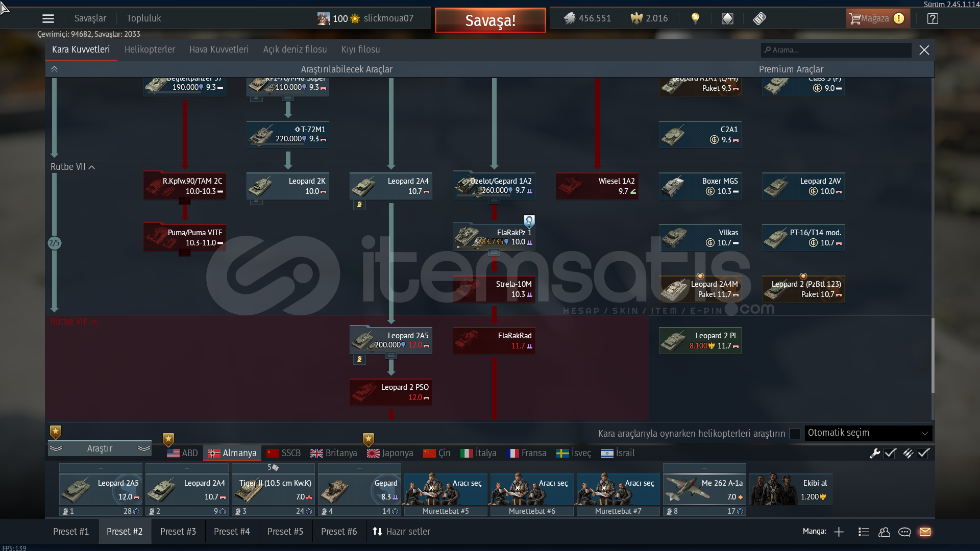Click the ammo auto-refill icon
The width and height of the screenshot is (980, 551).
(908, 453)
